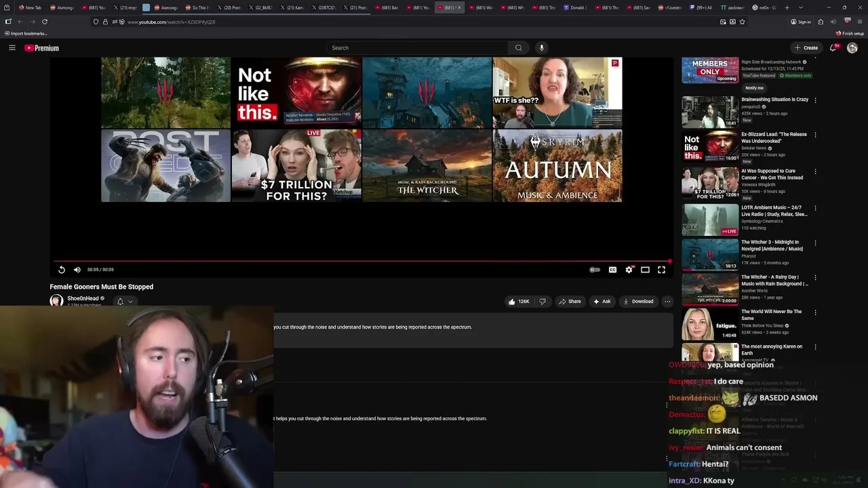Expand notification options chevron beside bell
The height and width of the screenshot is (488, 868).
click(x=130, y=302)
